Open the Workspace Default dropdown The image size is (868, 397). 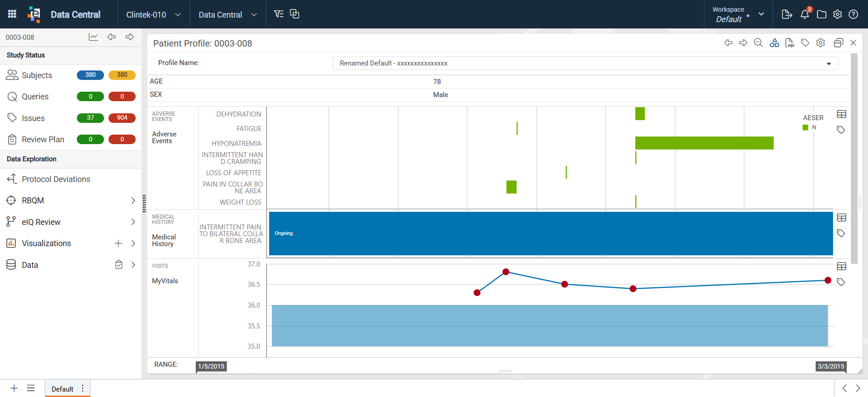click(x=738, y=14)
